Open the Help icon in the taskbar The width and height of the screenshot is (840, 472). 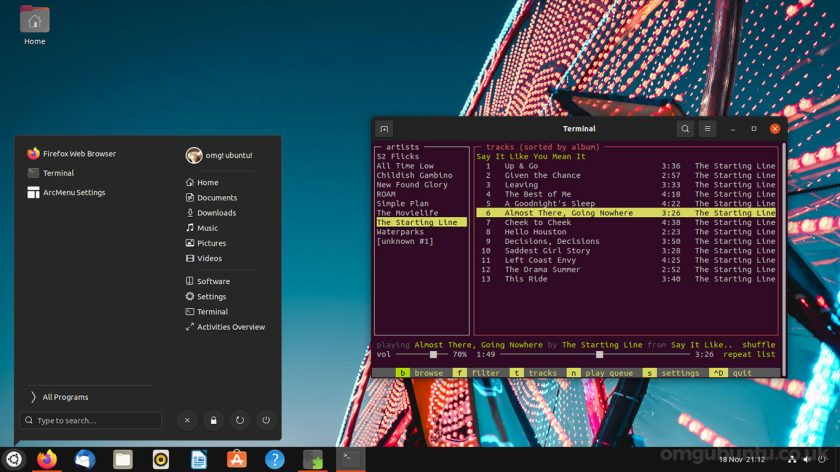(x=274, y=459)
